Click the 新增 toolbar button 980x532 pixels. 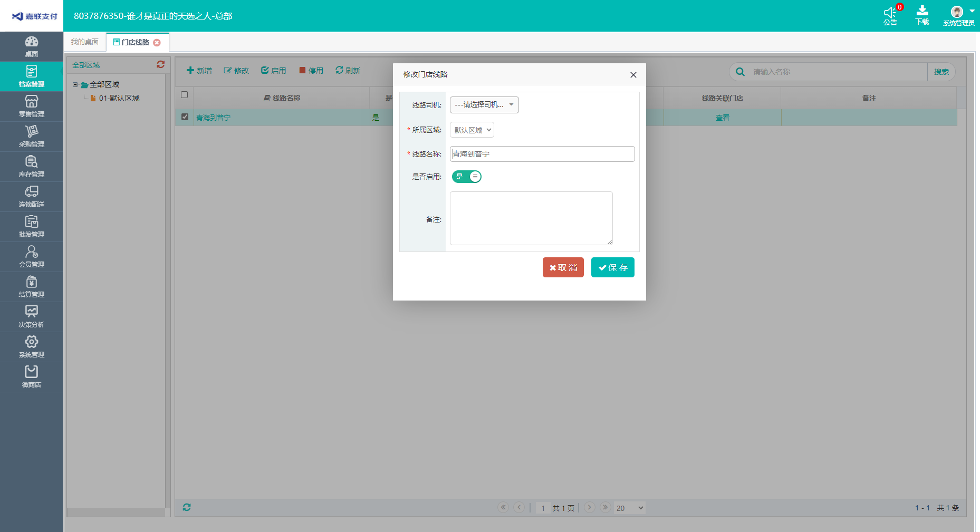199,71
